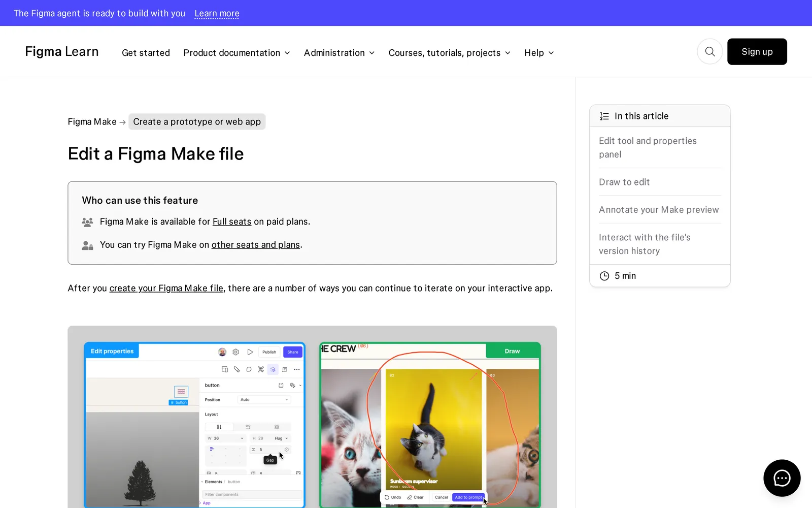Click the Figma Learn logo
The width and height of the screenshot is (812, 508).
pos(62,52)
